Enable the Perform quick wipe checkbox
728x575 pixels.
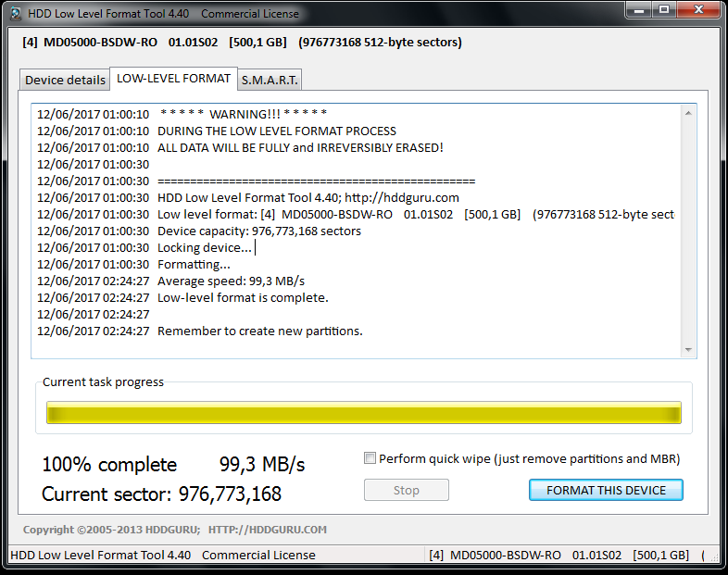370,458
